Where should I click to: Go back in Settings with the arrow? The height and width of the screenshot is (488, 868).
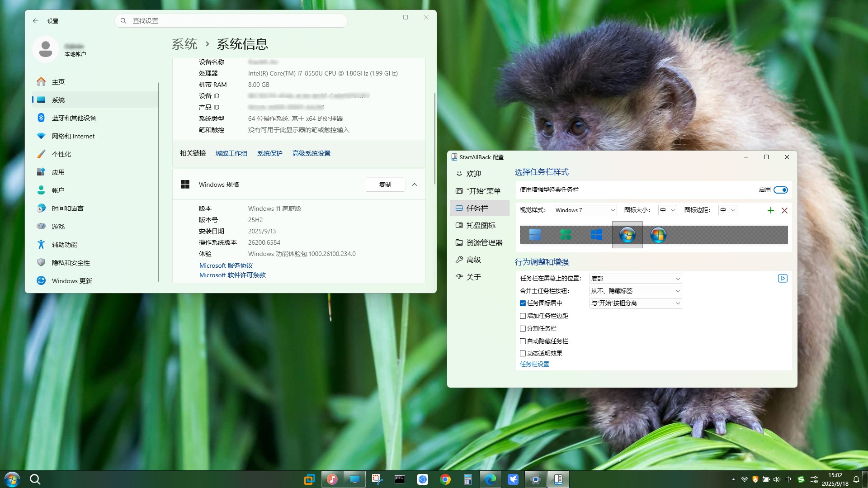(x=36, y=21)
